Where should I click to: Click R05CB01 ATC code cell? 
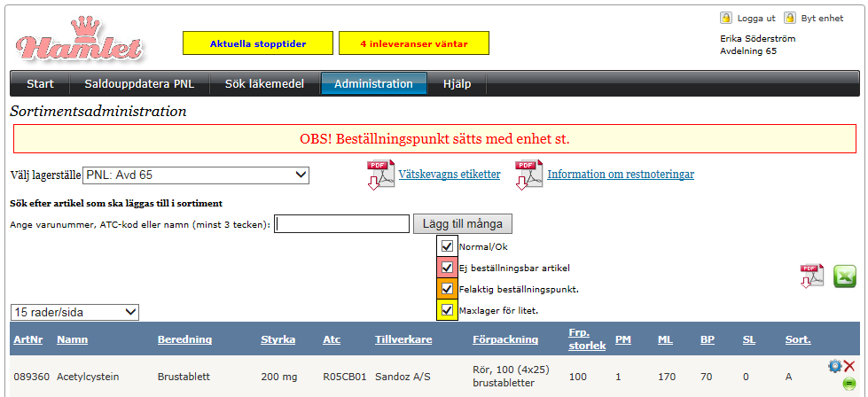point(345,378)
